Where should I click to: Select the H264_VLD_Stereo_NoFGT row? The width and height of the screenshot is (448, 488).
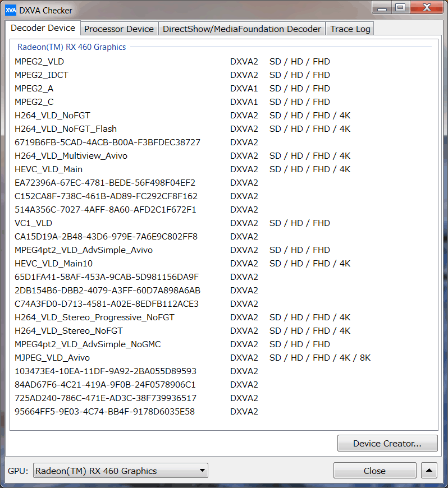(x=223, y=331)
